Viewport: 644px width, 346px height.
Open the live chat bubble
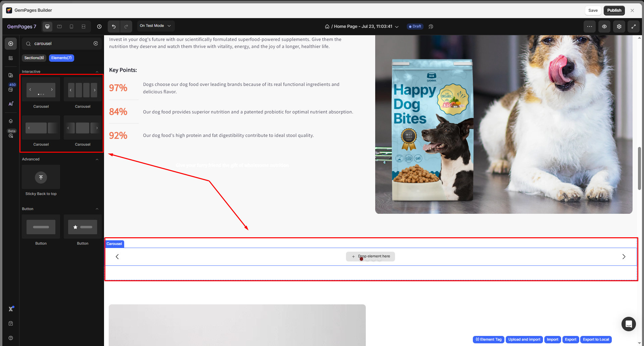(x=628, y=324)
